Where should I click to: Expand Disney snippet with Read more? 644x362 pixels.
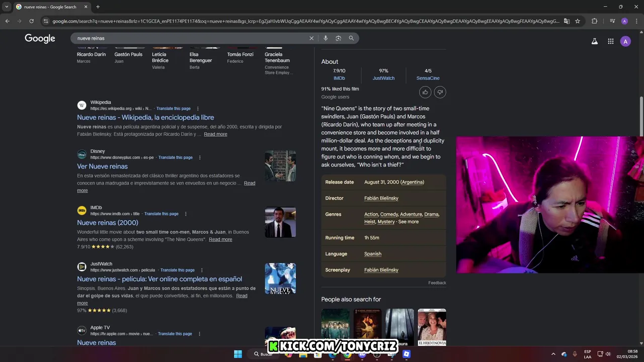[250, 183]
